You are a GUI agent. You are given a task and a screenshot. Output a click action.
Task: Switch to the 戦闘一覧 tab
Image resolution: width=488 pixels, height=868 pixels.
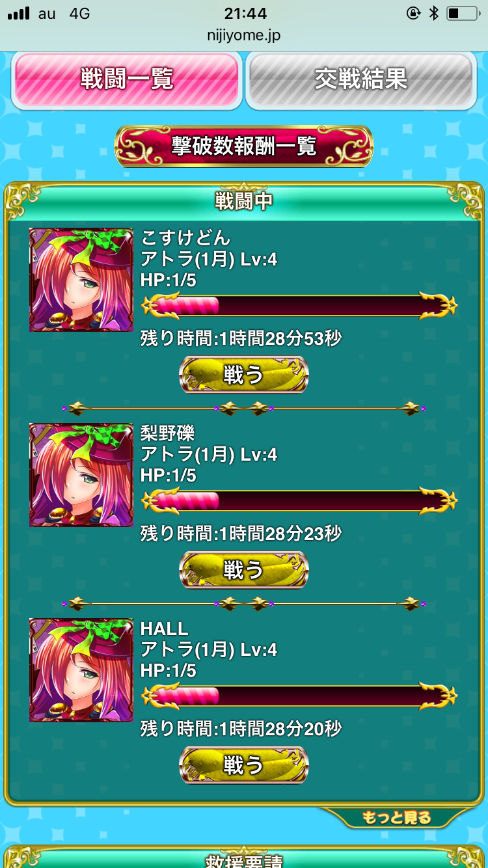pyautogui.click(x=127, y=80)
